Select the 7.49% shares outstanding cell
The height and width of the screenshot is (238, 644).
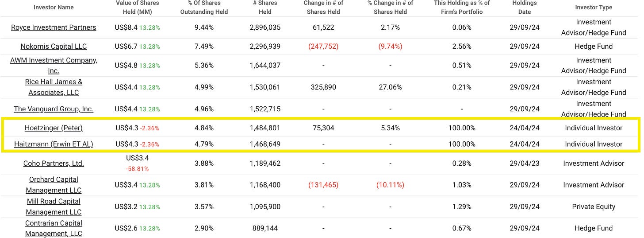204,47
